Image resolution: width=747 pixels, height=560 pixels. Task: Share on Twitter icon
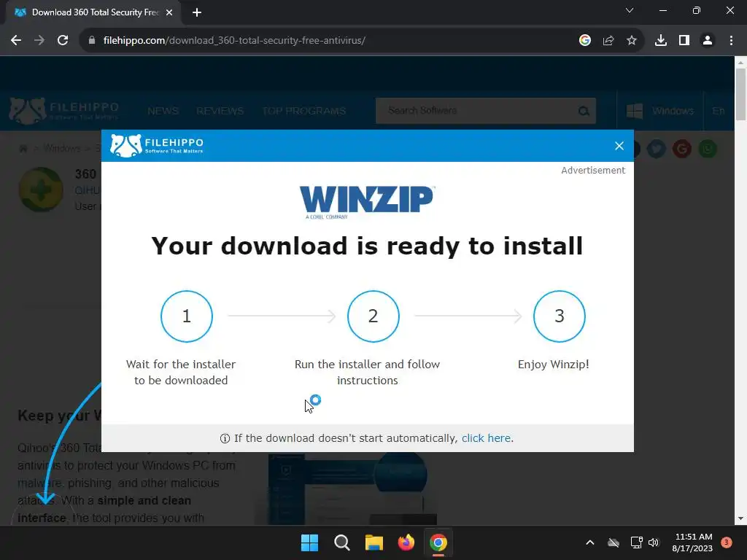[656, 149]
